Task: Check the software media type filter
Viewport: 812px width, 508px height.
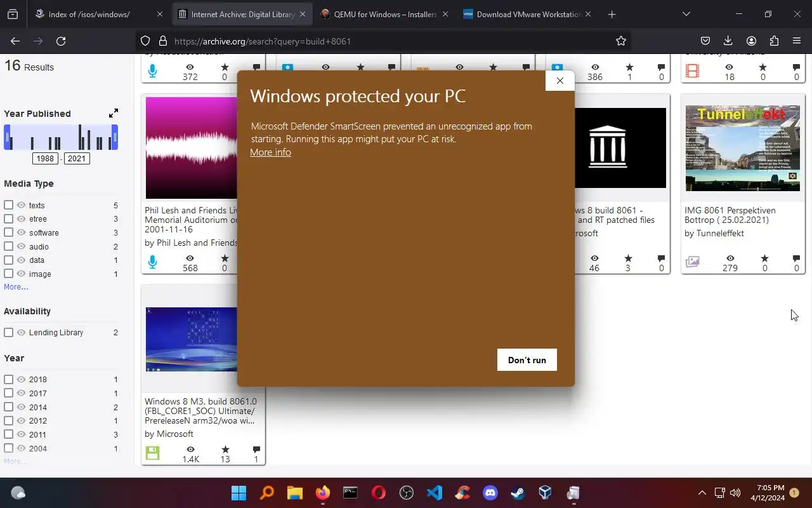Action: click(8, 232)
